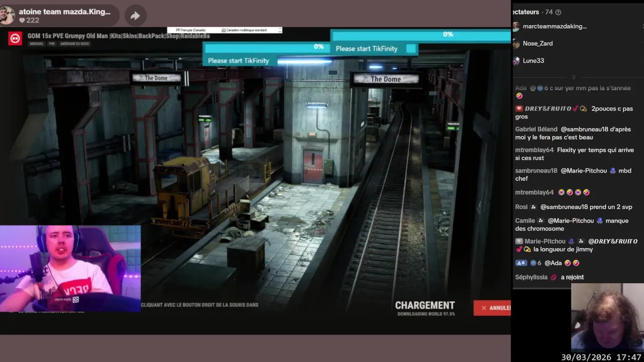Click left 'Please start TikFinity' label
This screenshot has width=644, height=362.
coord(238,61)
